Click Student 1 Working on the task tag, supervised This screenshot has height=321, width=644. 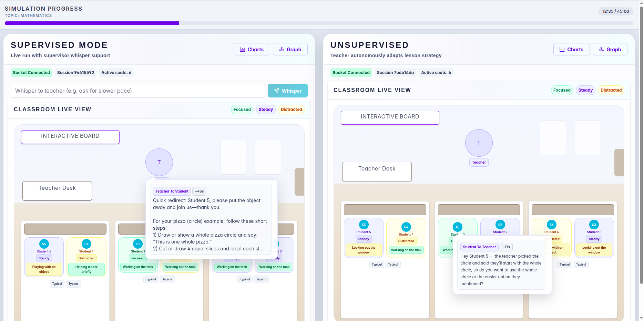point(138,267)
